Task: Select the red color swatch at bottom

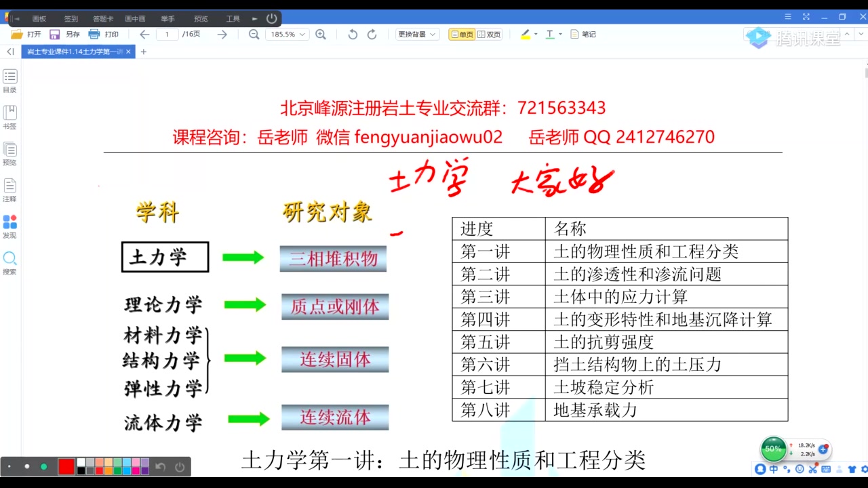Action: 65,466
